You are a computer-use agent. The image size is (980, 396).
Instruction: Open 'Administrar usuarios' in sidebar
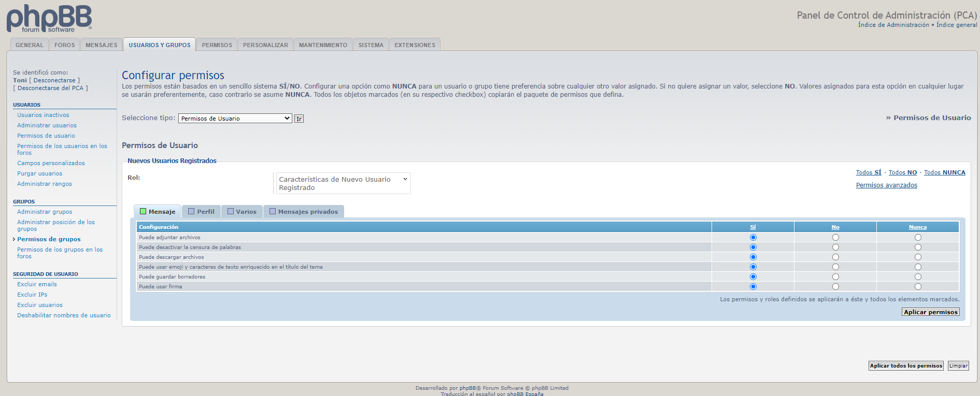click(47, 125)
